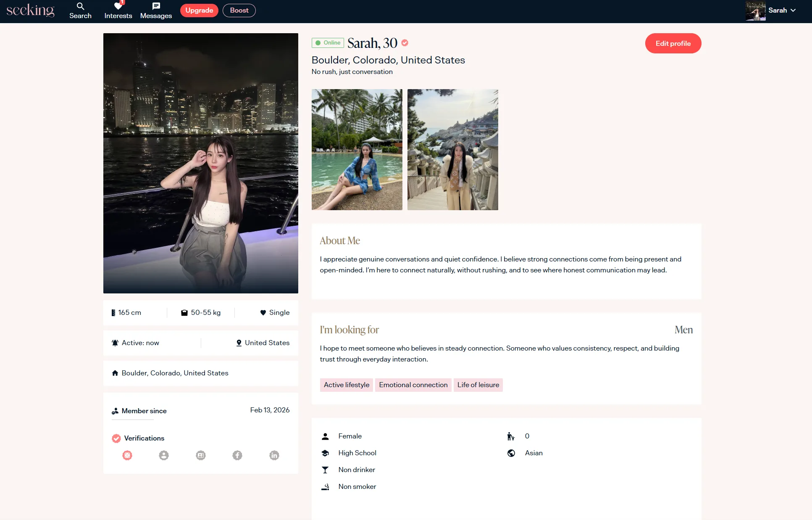Open the pool photo thumbnail

point(357,150)
